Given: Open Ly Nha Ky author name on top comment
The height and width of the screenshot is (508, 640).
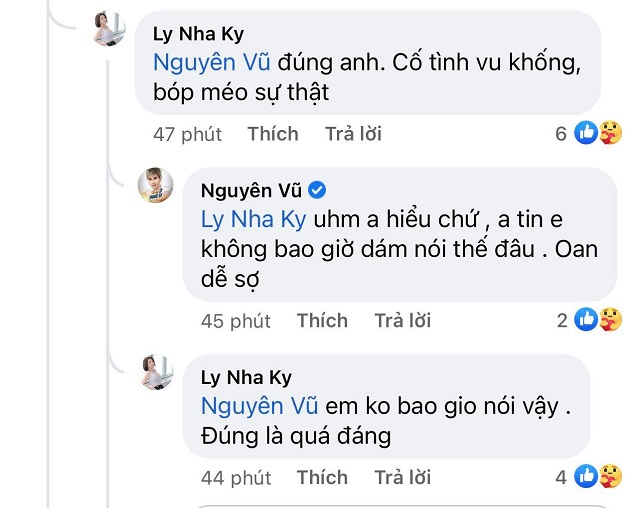Looking at the screenshot, I should (197, 35).
